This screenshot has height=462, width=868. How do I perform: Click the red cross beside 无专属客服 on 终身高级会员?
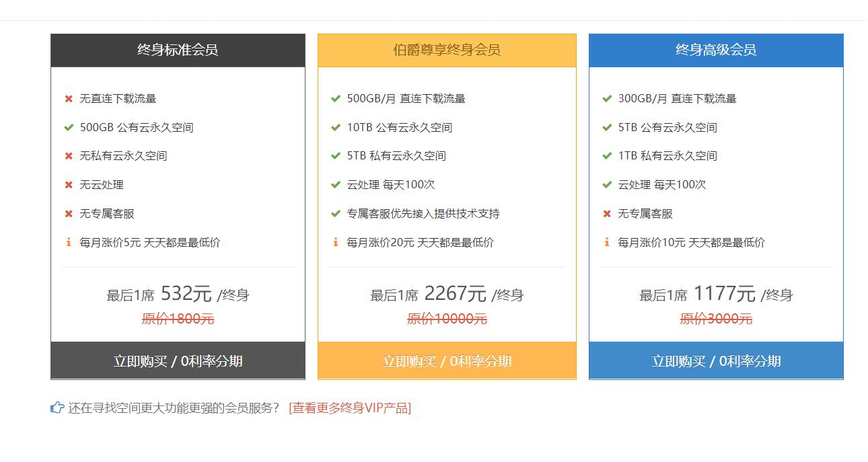(605, 213)
